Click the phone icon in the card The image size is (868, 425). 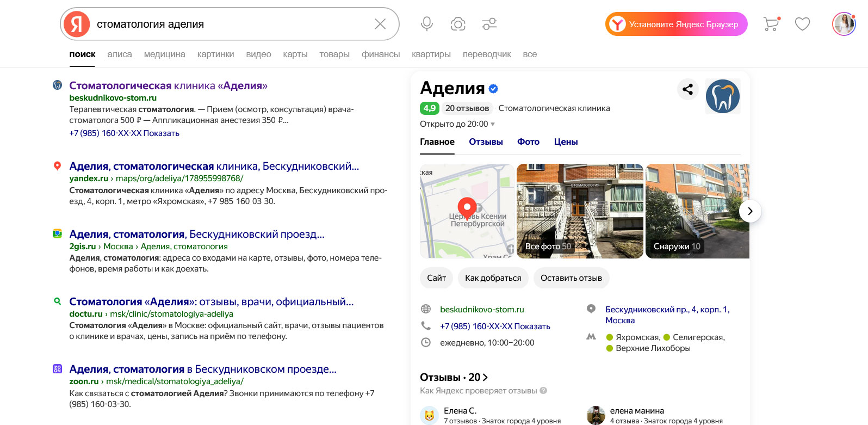click(x=426, y=325)
